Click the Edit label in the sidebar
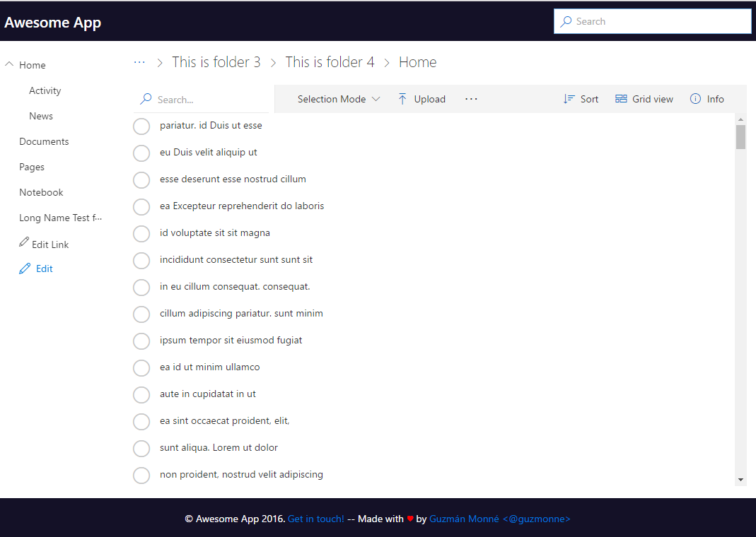756x537 pixels. tap(45, 268)
